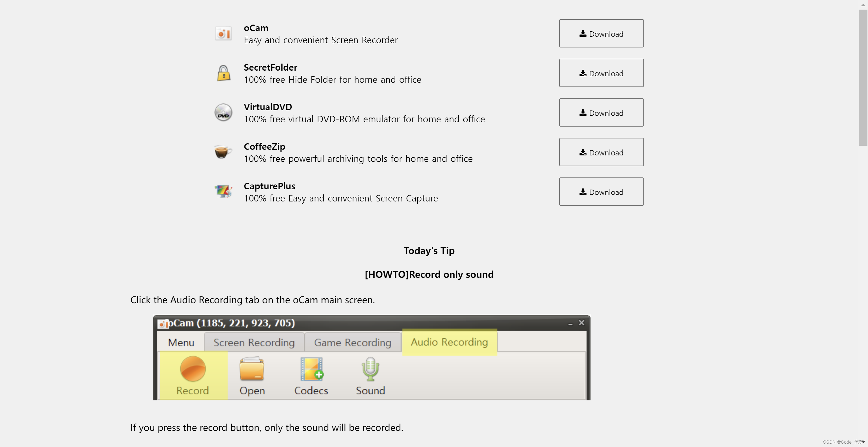Scroll down the right sidebar
Viewport: 868px width, 447px height.
(x=864, y=442)
